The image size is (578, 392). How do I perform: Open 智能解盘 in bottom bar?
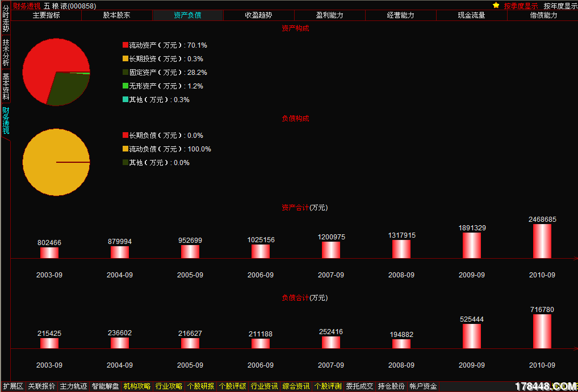(x=105, y=386)
